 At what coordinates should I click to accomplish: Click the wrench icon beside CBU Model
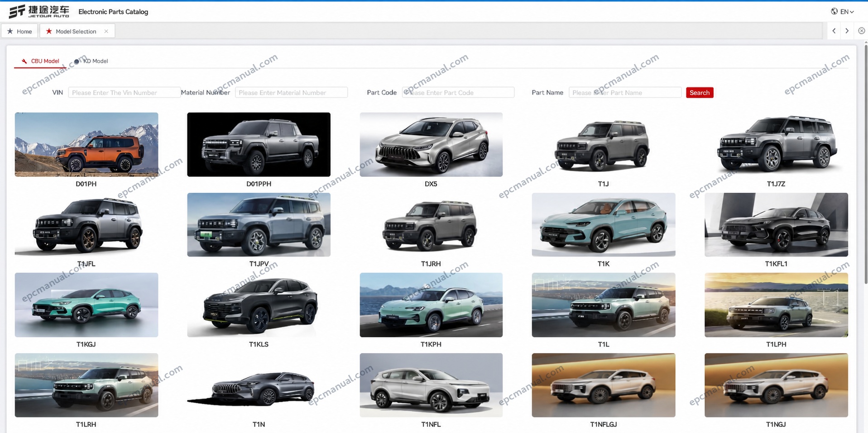pyautogui.click(x=24, y=61)
